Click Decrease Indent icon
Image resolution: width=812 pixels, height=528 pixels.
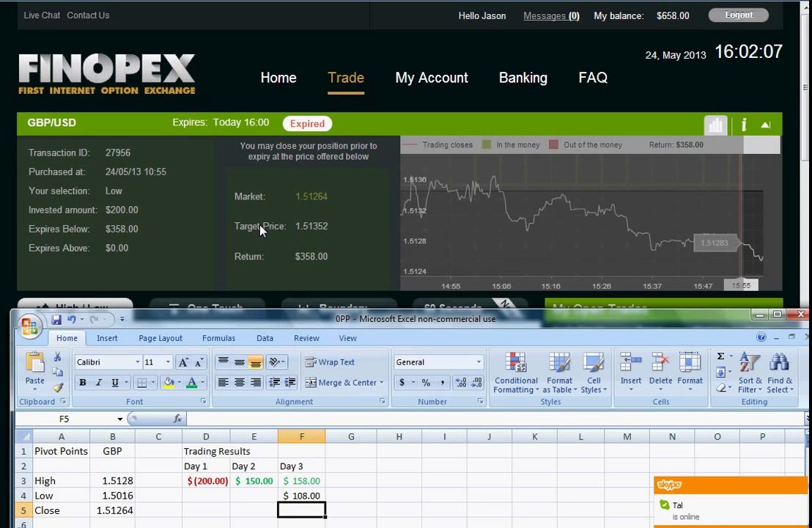275,382
